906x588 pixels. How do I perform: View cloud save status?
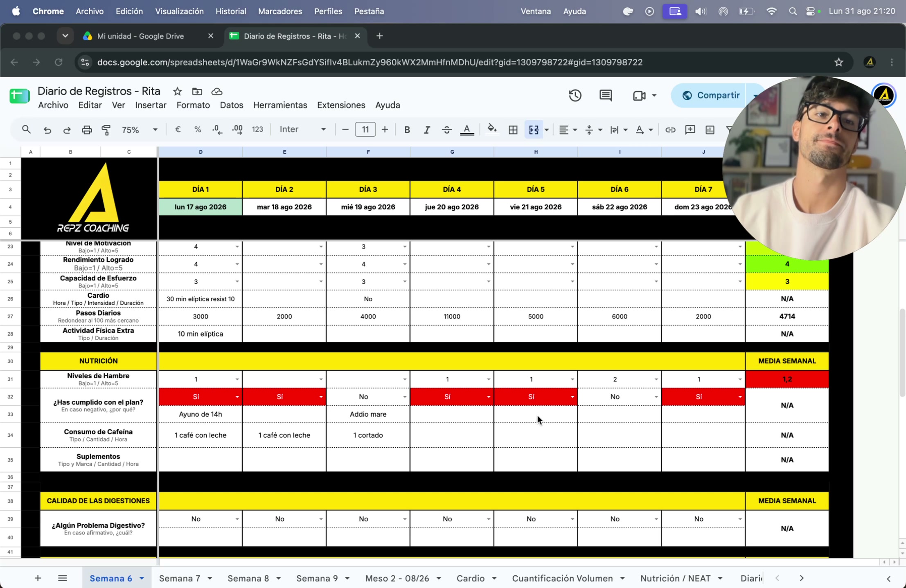(x=217, y=91)
